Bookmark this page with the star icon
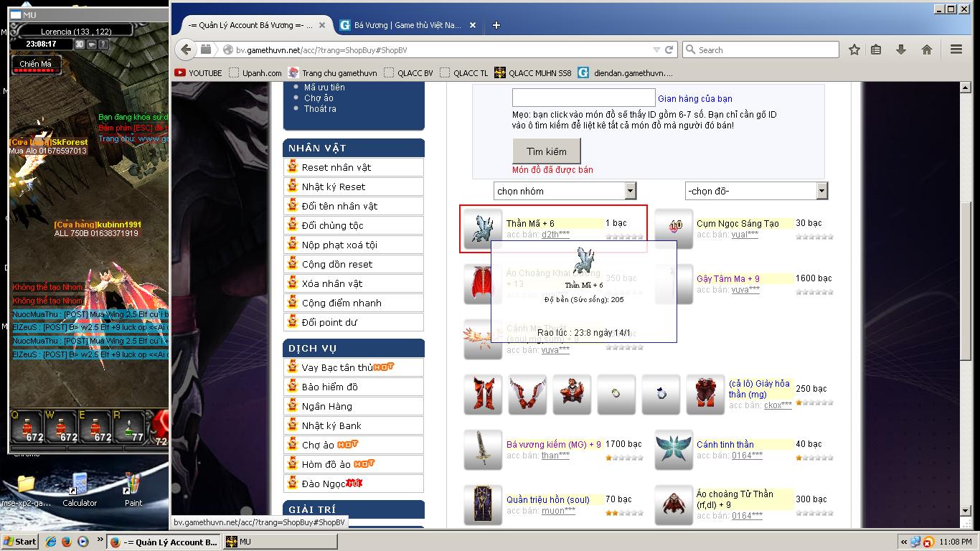 tap(854, 50)
